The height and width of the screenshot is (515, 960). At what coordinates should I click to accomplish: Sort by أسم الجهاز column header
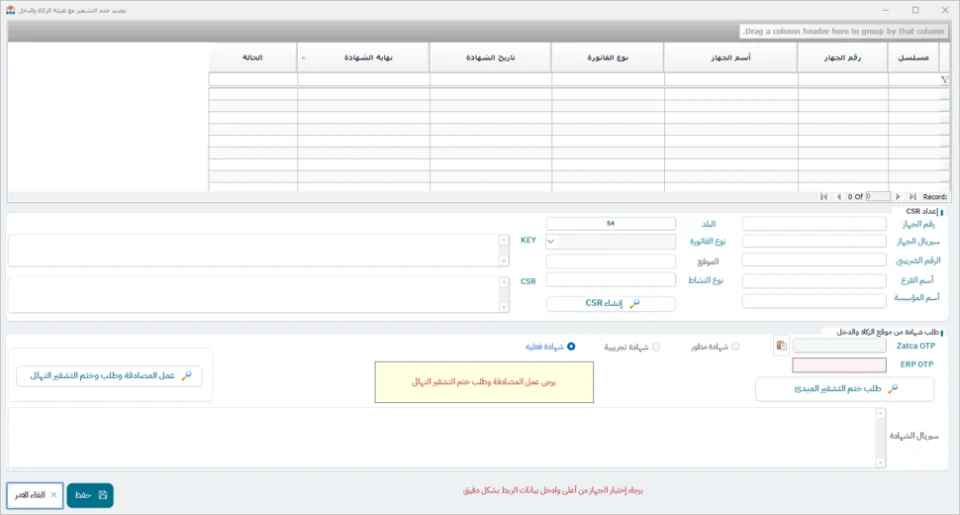coord(730,58)
